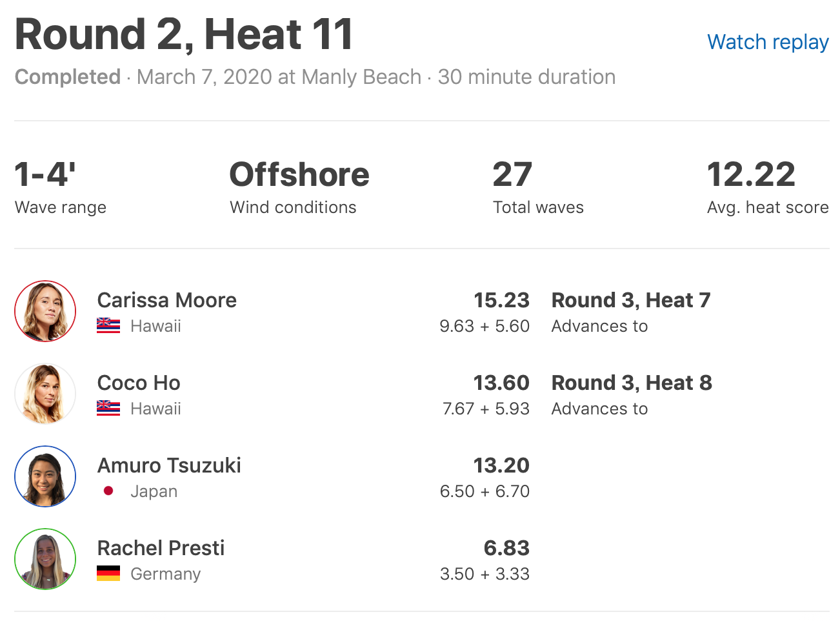The height and width of the screenshot is (621, 840).
Task: Click Coco Ho's 13.60 heat total
Action: click(x=501, y=383)
